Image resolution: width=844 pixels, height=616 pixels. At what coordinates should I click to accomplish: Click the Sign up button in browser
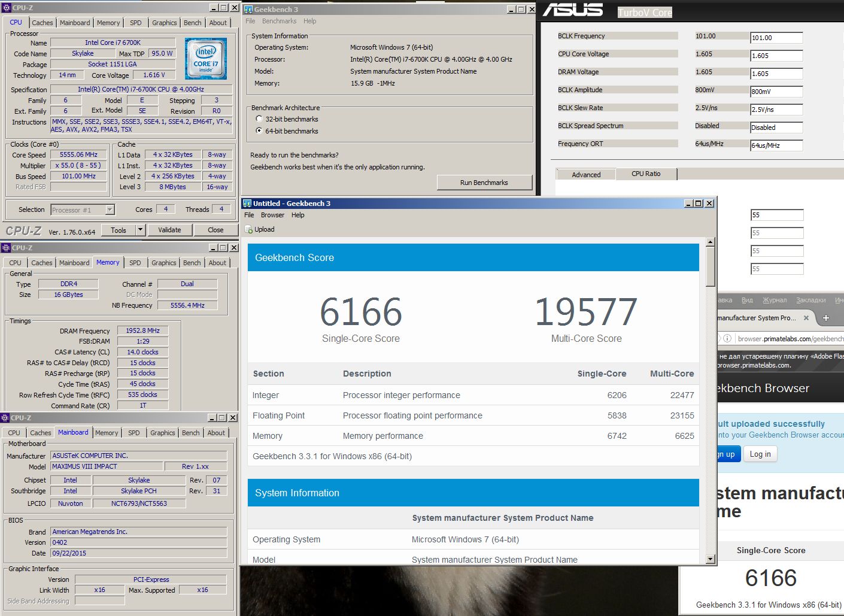click(x=728, y=454)
